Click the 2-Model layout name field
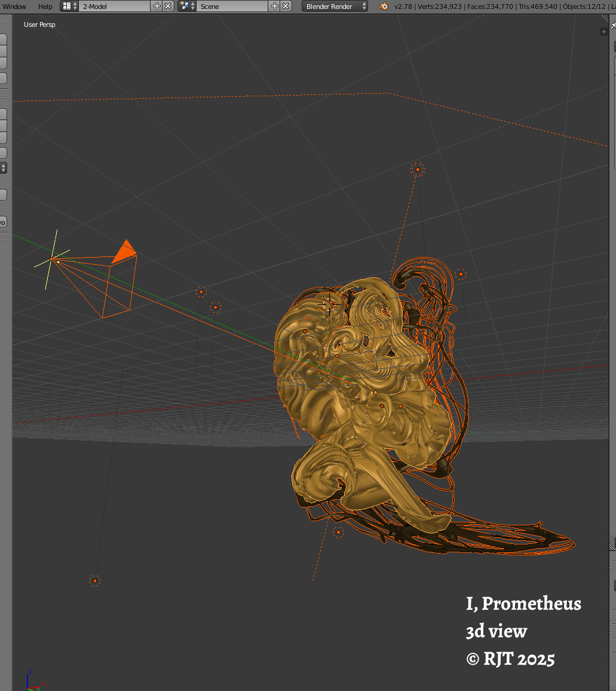616x691 pixels. point(115,6)
